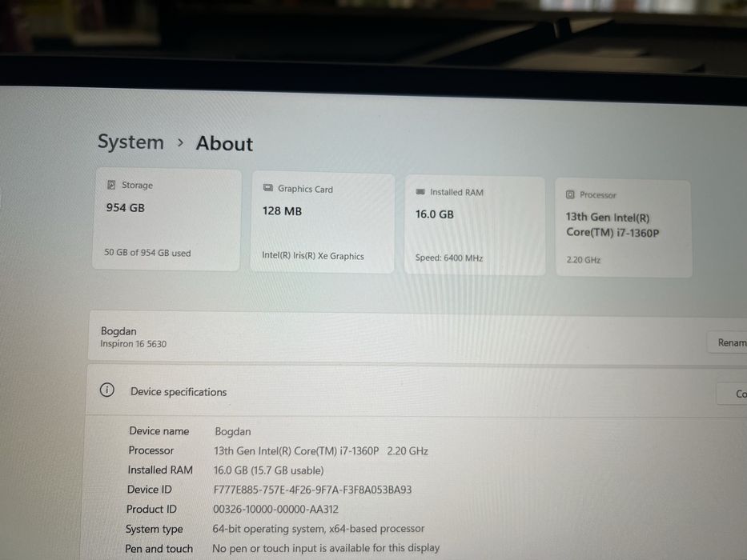Go back to System breadcrumb

tap(131, 142)
